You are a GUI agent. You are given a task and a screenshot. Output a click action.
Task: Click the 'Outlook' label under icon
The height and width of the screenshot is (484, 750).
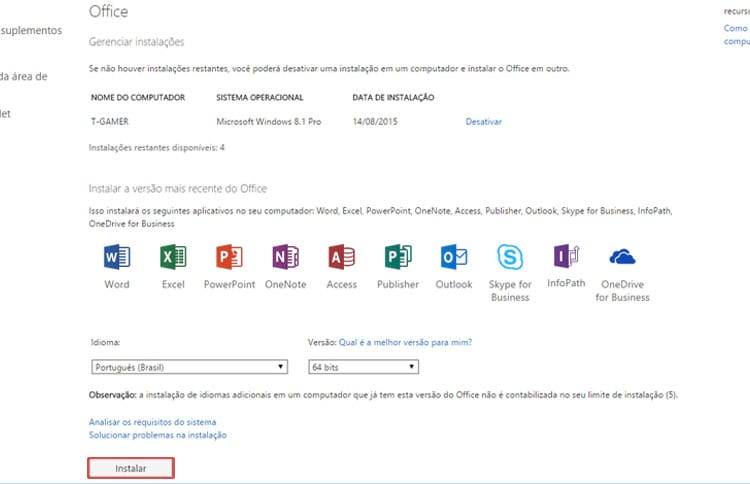[x=454, y=284]
